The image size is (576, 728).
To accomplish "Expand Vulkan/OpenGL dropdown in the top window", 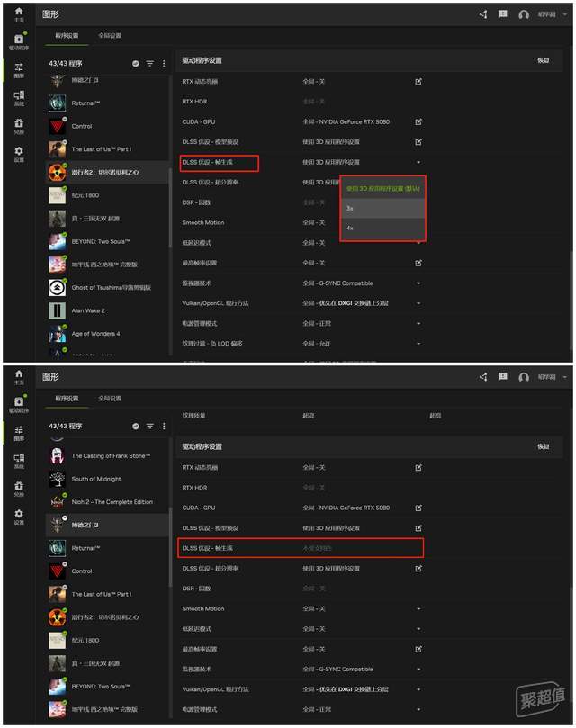I will [418, 303].
